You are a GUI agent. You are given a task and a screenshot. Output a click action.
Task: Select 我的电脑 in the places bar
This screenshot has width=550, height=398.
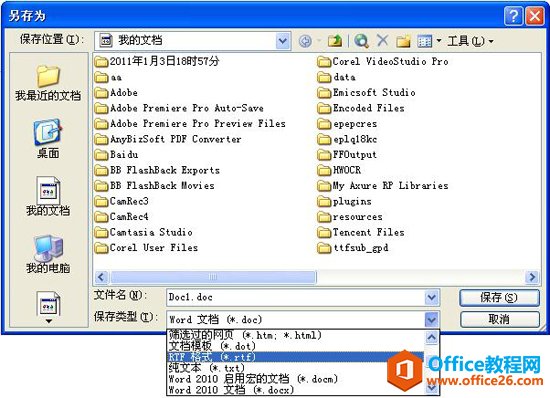click(x=48, y=254)
